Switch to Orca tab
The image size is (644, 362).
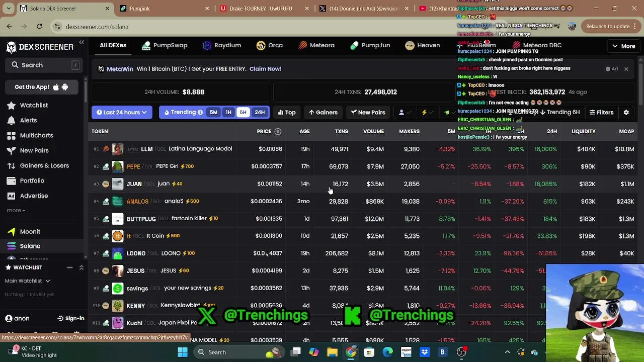(270, 46)
